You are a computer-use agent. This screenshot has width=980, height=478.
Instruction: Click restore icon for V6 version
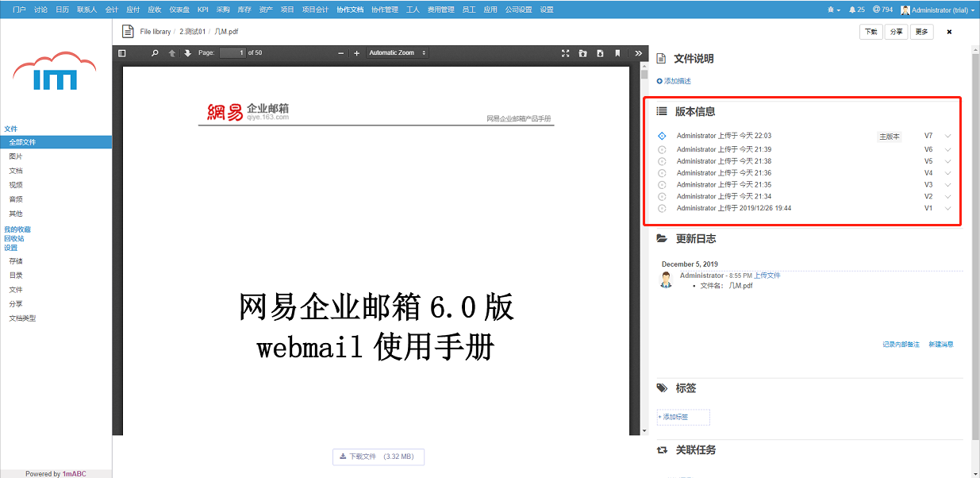point(662,149)
